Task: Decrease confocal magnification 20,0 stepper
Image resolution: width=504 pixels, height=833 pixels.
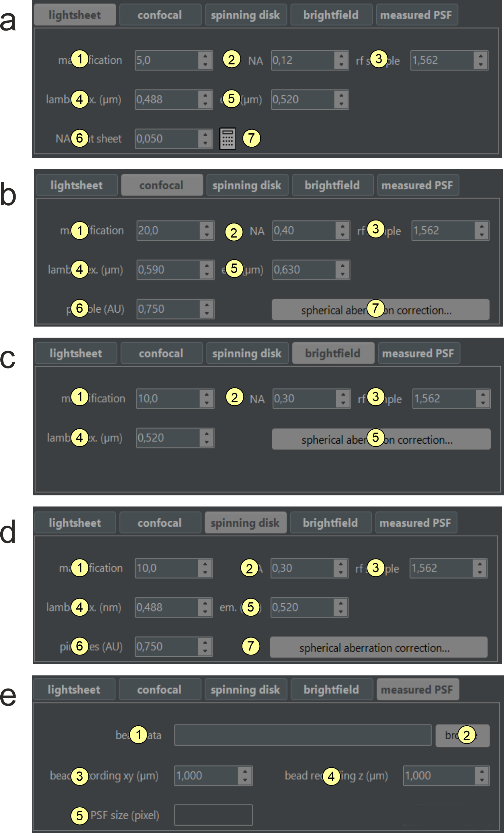Action: (x=207, y=235)
